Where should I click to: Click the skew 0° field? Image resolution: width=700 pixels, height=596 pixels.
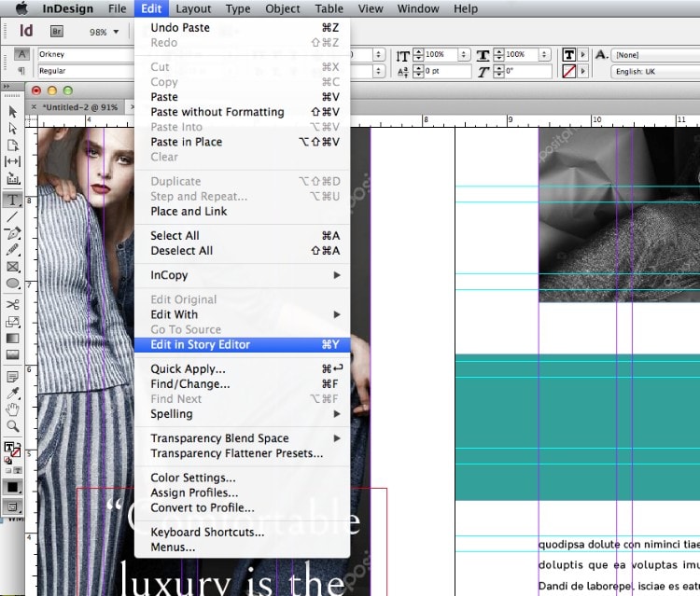coord(527,71)
